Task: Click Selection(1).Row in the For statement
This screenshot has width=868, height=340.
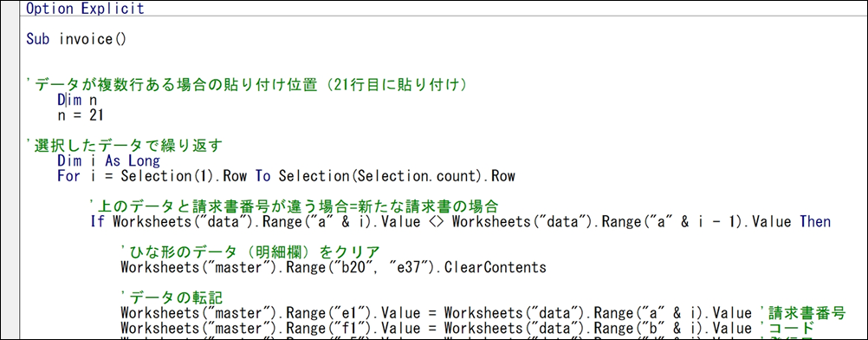Action: 185,176
